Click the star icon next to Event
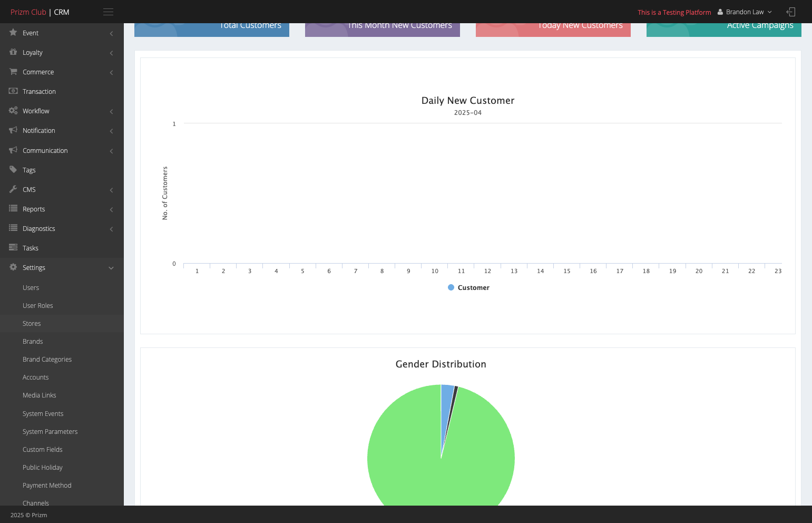The height and width of the screenshot is (523, 812). tap(13, 33)
